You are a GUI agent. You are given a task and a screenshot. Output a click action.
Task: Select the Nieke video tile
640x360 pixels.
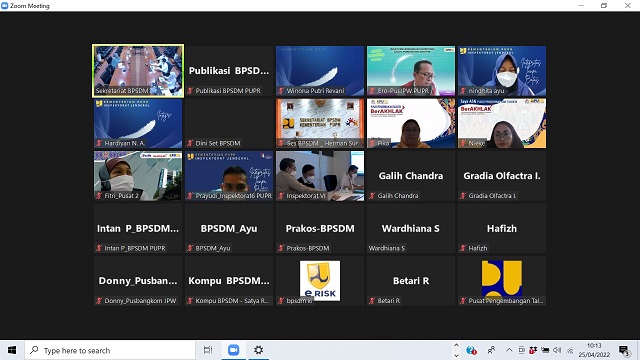tap(502, 123)
